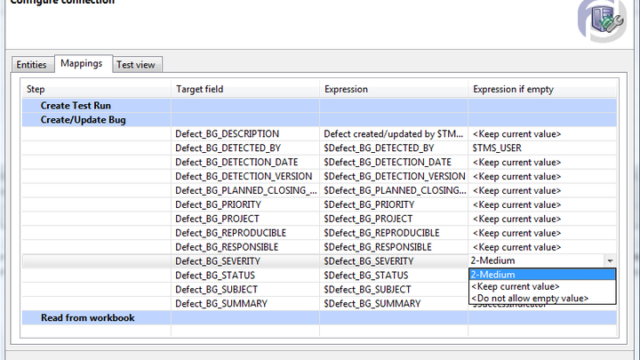Click <Keep current value> in PLANNED_CLOSING row
The width and height of the screenshot is (640, 360).
[x=517, y=190]
